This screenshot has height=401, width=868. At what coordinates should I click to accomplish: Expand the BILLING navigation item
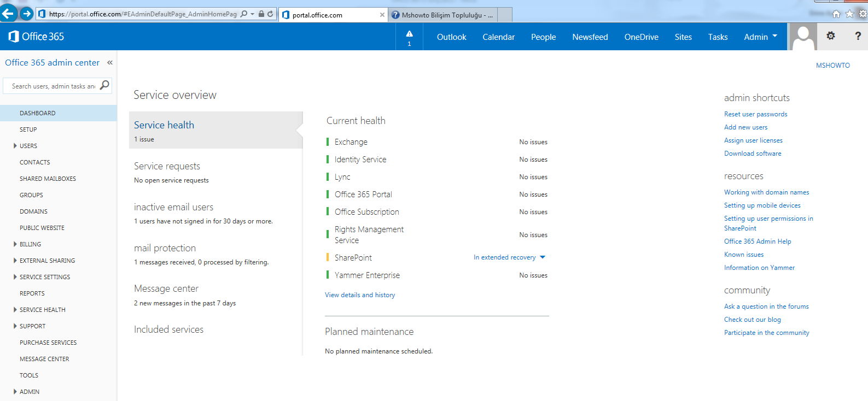coord(15,244)
